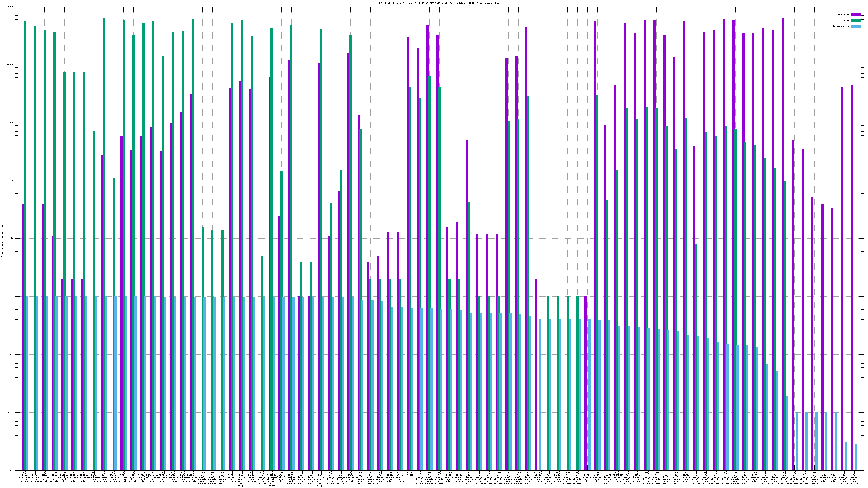Click the '2ff04 iadb.isipp.com origin' x-axis label

390,477
